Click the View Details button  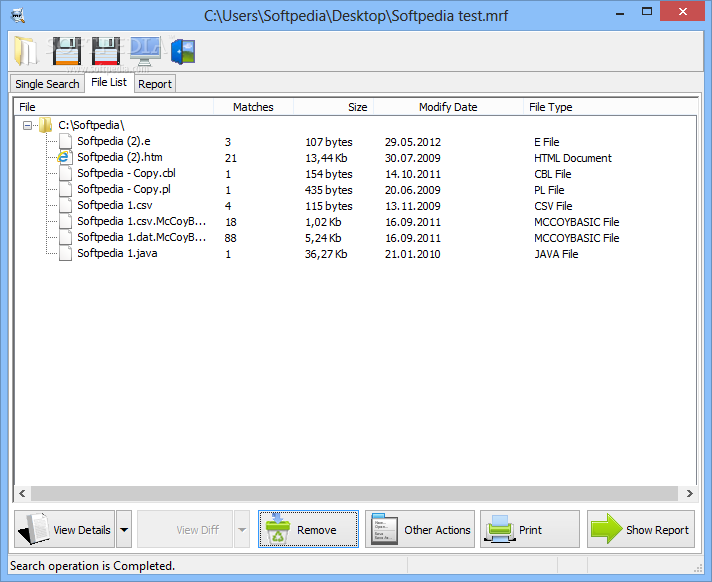click(64, 529)
